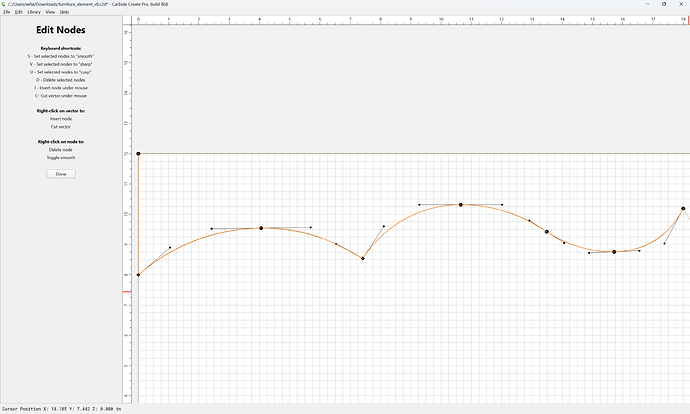
Task: Click right control handle of the valley node
Action: pos(639,251)
